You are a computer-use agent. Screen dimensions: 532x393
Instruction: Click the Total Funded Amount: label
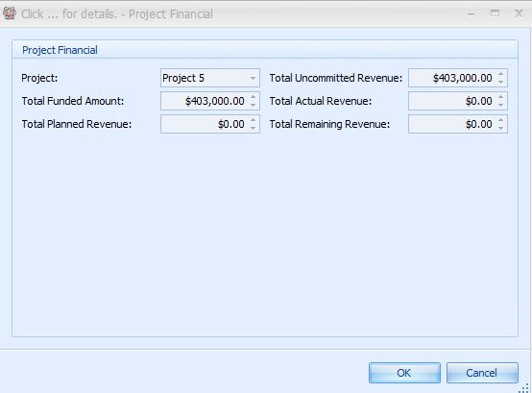pyautogui.click(x=73, y=101)
